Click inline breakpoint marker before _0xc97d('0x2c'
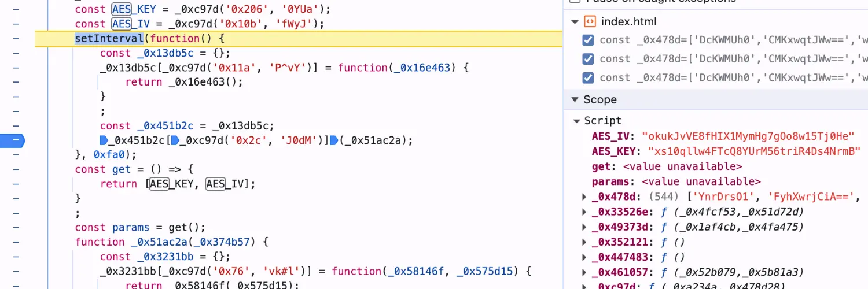This screenshot has width=868, height=289. click(x=174, y=140)
